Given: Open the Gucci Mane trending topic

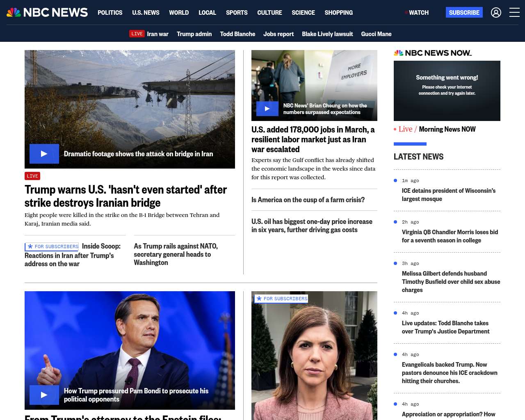Looking at the screenshot, I should coord(376,34).
